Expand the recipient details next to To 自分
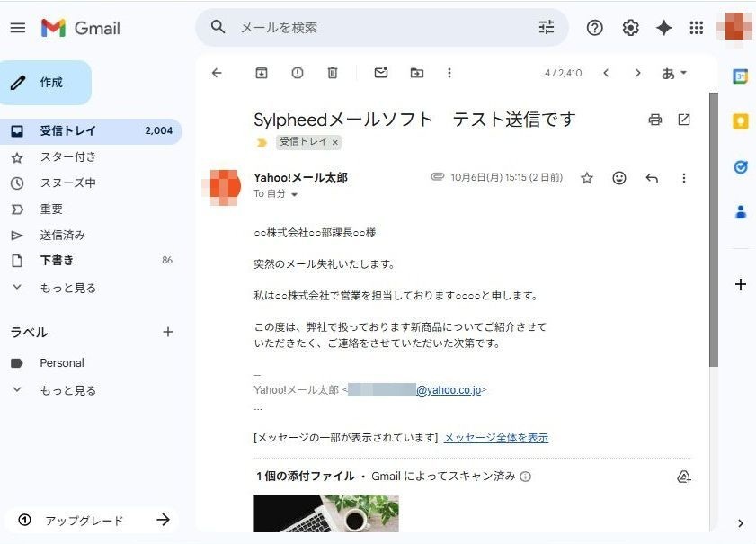 coord(294,194)
